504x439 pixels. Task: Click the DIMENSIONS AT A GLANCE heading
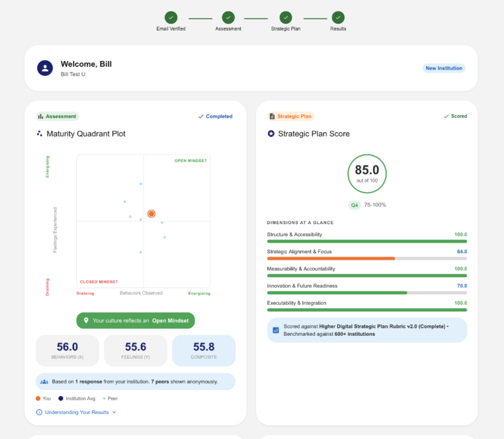300,222
